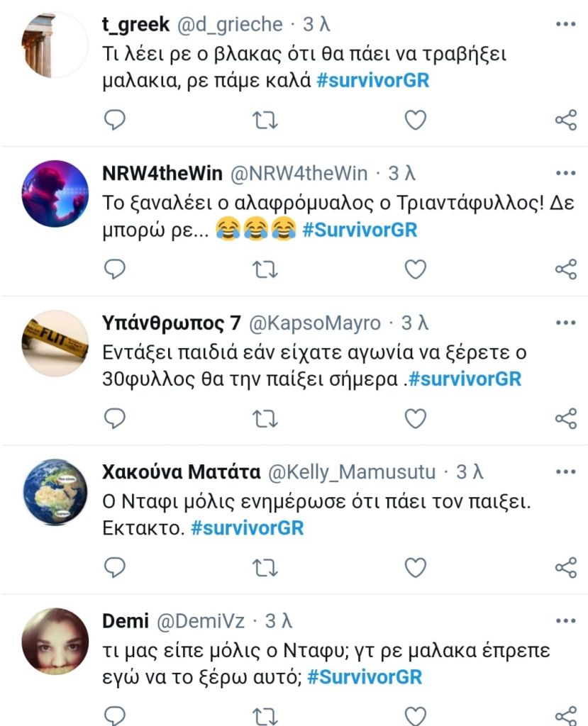
Task: Open more options for t_greek's tweet
Action: pyautogui.click(x=566, y=24)
